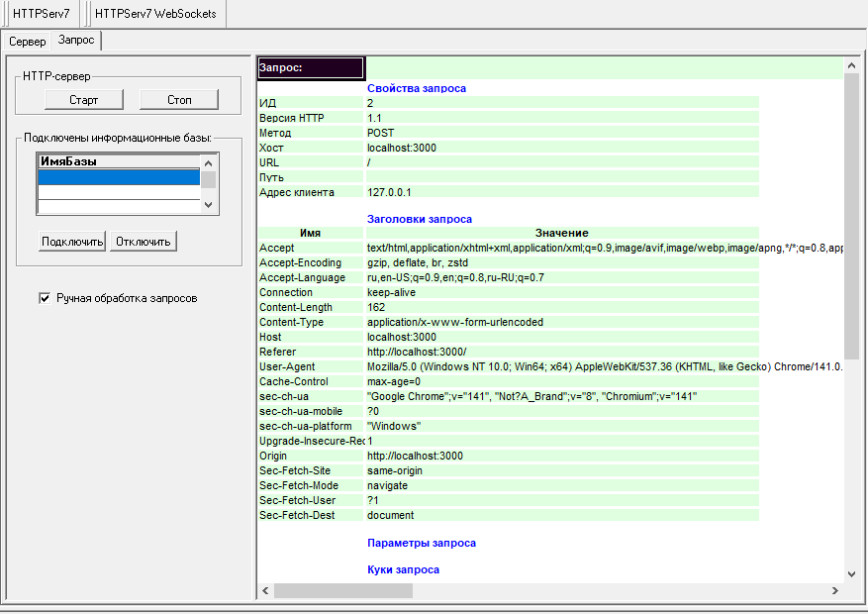This screenshot has height=614, width=868.
Task: Click the Подключить button
Action: (72, 242)
